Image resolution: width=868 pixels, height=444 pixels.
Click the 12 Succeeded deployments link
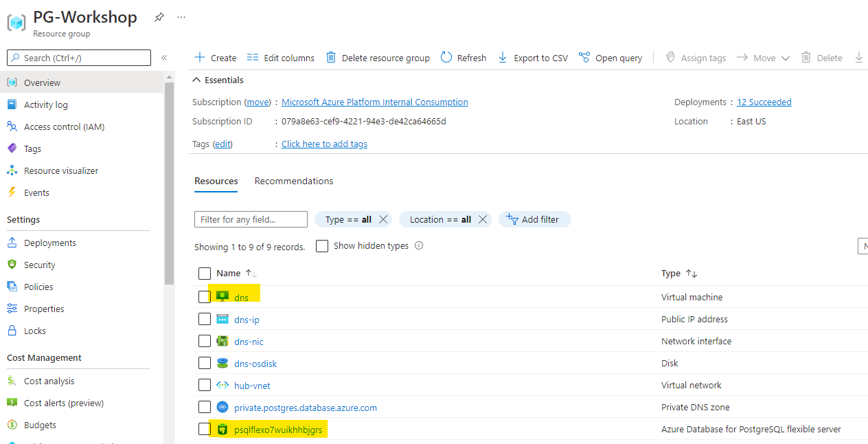764,102
